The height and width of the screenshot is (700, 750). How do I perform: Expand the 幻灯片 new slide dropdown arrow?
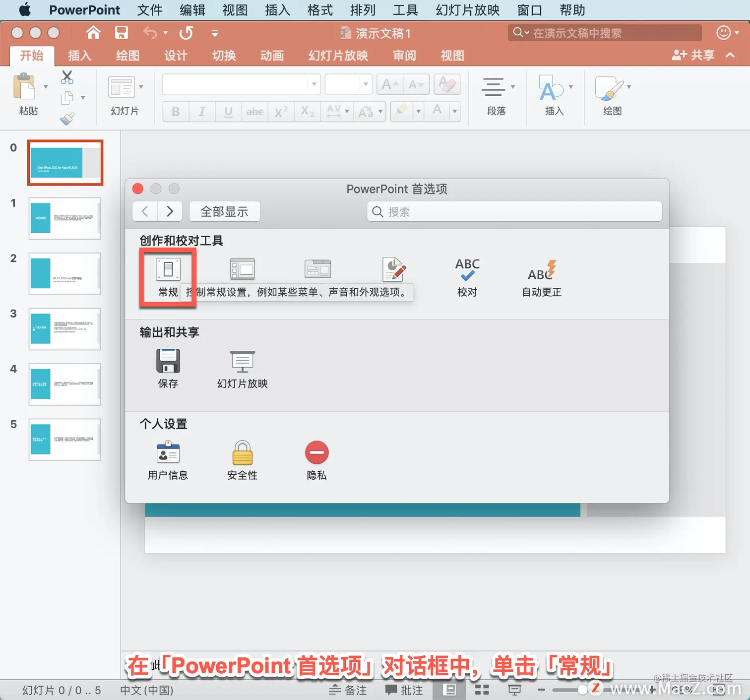tap(141, 87)
